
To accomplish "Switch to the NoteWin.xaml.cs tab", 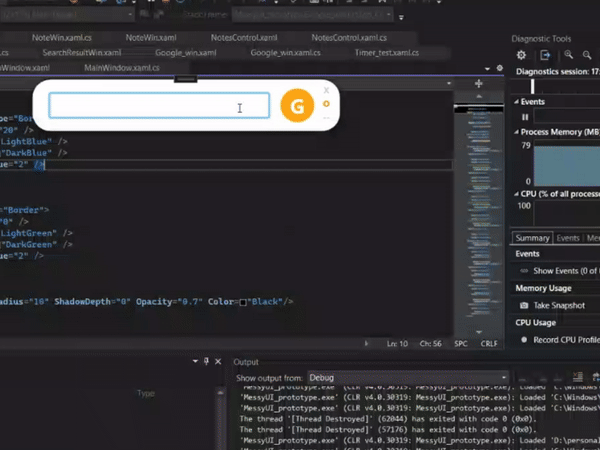I will [62, 38].
